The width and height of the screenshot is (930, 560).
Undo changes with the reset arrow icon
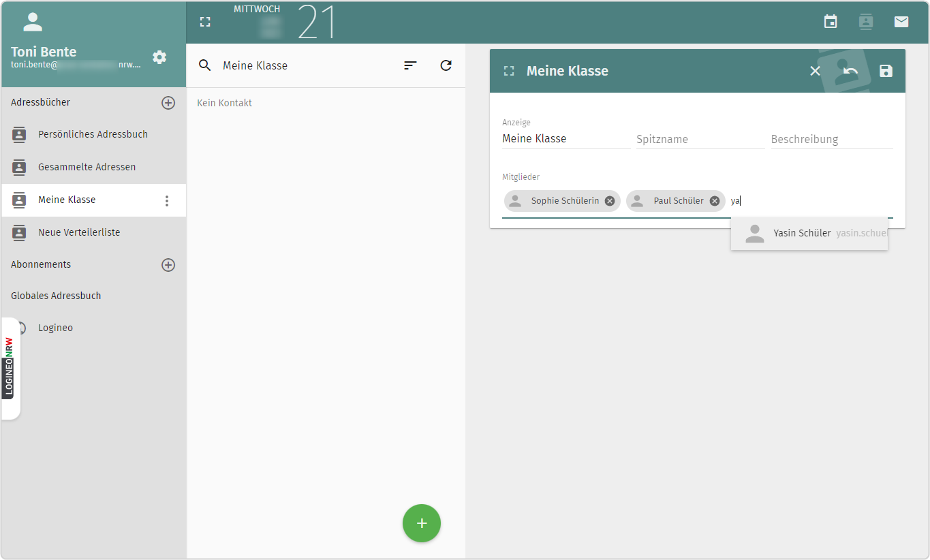850,71
